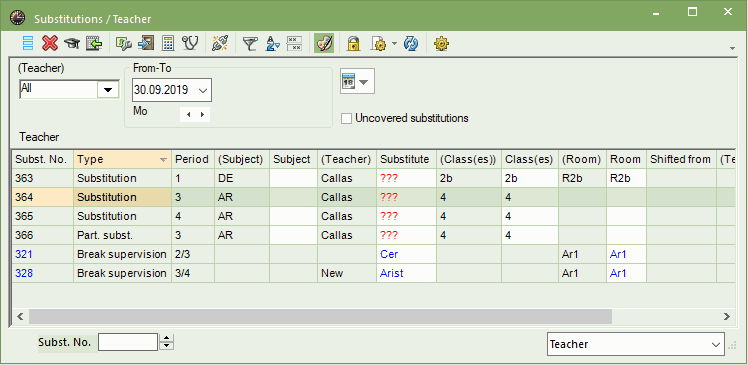Click the wrench over table toolbar icon
This screenshot has width=748, height=365.
[x=124, y=43]
